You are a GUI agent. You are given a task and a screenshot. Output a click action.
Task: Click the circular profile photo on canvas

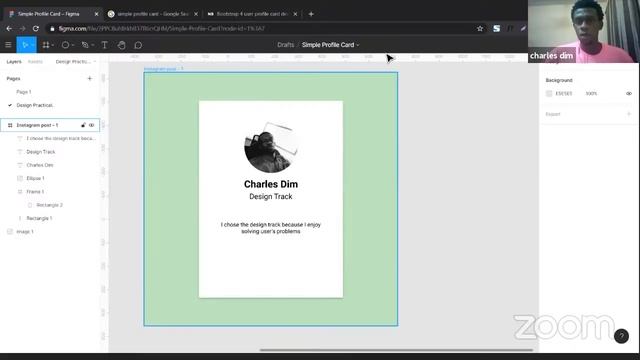271,147
